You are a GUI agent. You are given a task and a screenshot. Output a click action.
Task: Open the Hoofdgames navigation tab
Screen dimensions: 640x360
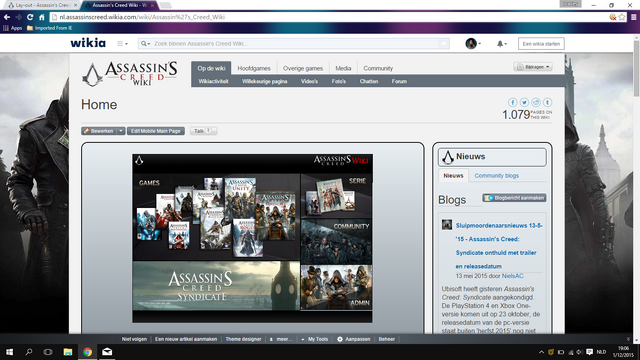(x=254, y=68)
